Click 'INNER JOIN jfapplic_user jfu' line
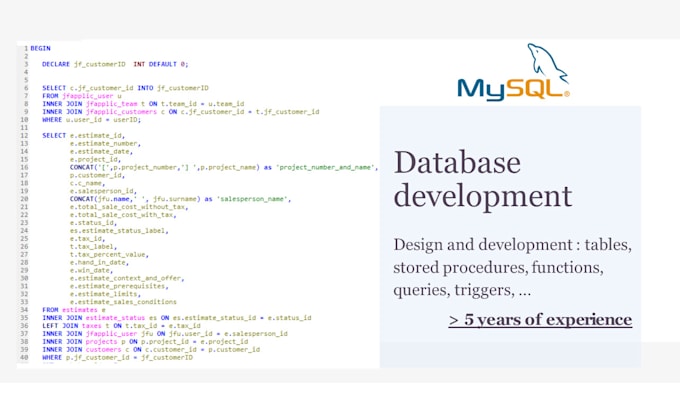Screen dimensions: 680x409 point(165,334)
